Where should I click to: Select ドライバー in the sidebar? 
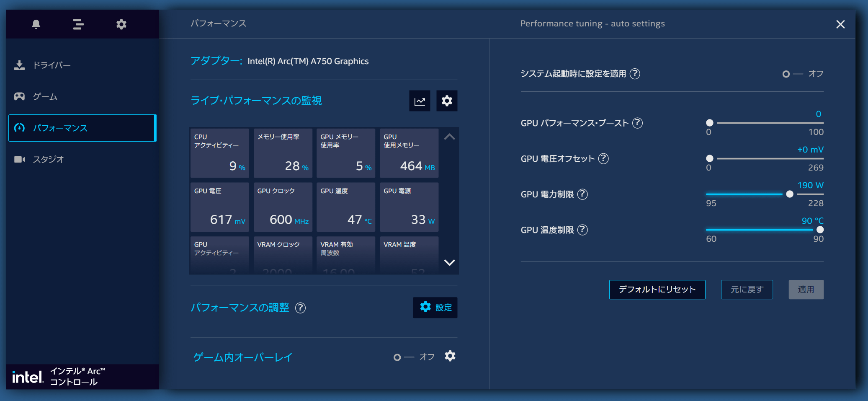coord(52,65)
